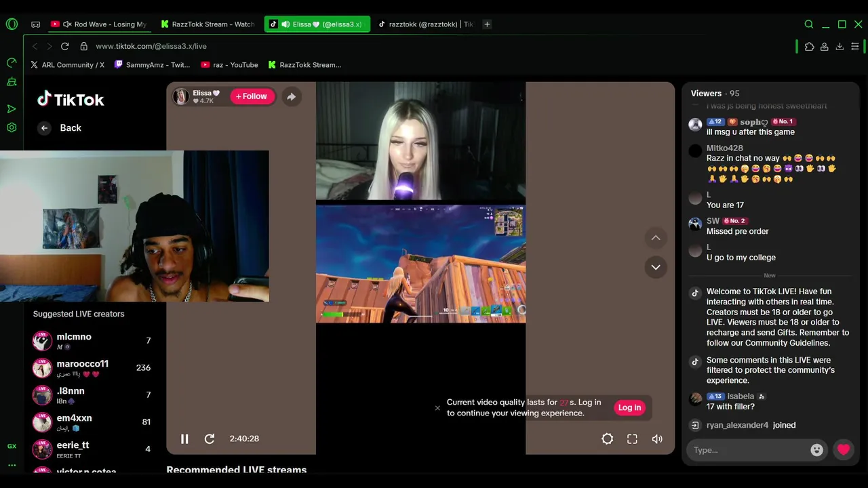Open maroocco11 suggested live creator
The width and height of the screenshot is (868, 488).
coord(92,368)
